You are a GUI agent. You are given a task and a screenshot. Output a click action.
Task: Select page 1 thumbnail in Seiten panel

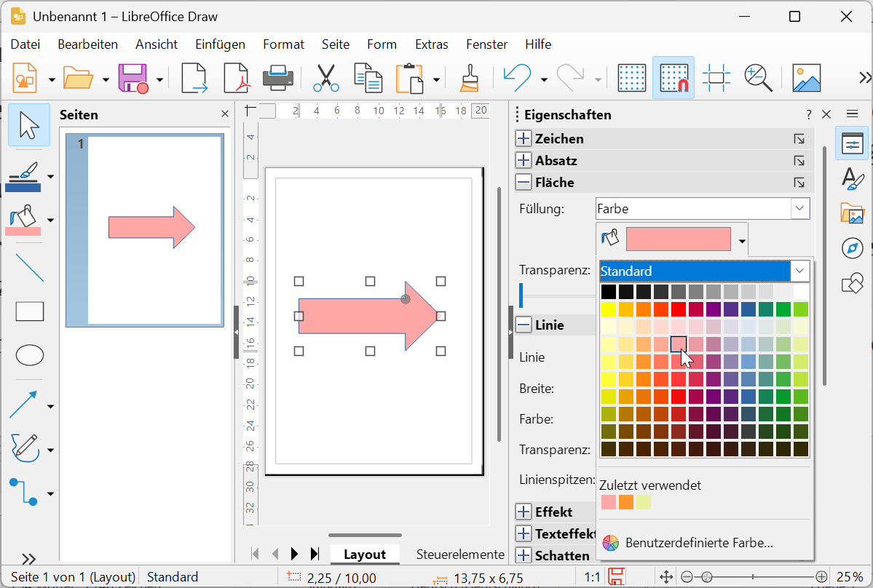pos(144,229)
